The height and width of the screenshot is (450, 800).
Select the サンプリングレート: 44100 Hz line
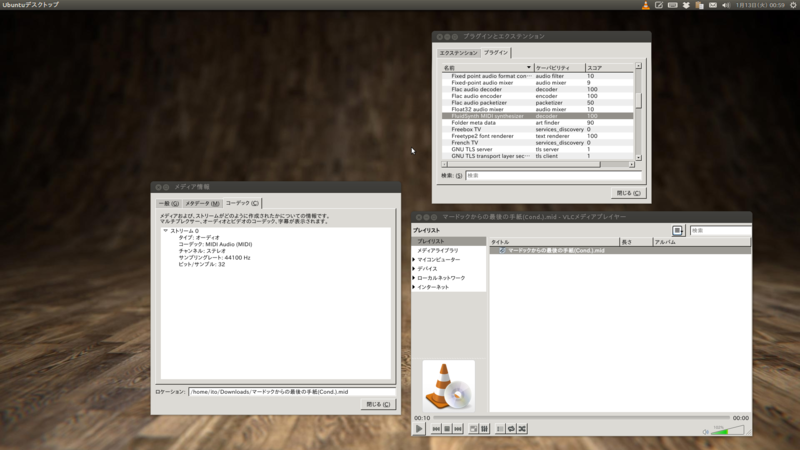coord(214,258)
